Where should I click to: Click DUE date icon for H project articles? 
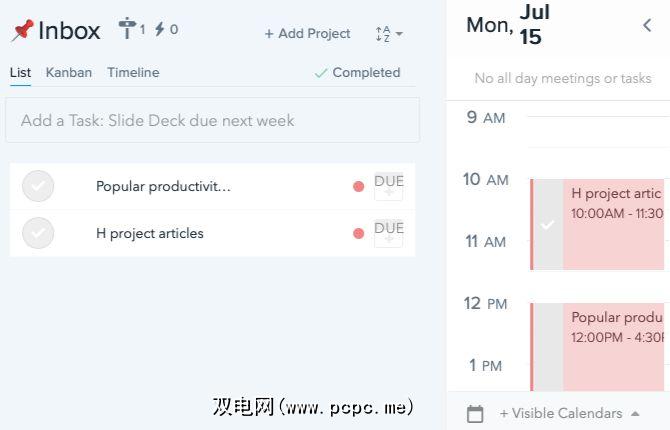click(x=388, y=232)
